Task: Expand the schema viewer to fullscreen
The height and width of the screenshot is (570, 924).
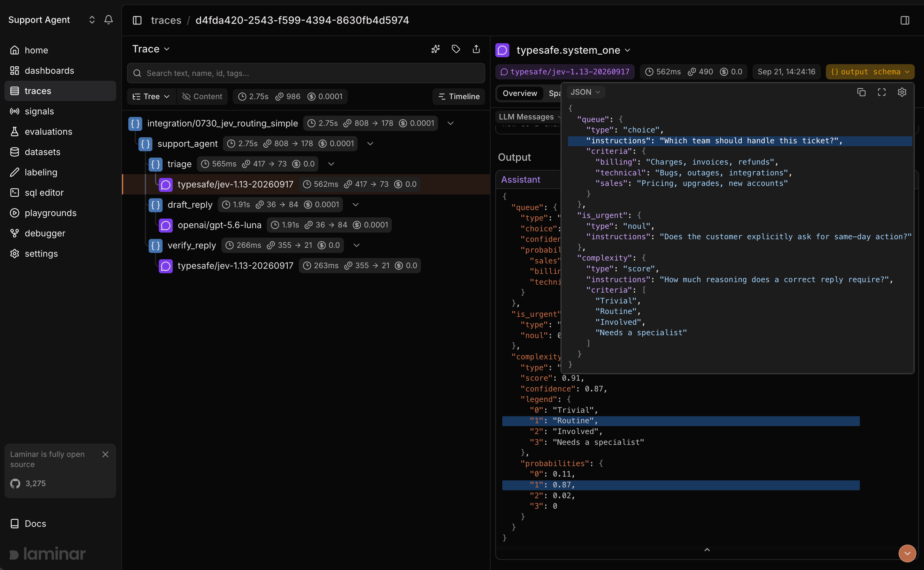Action: tap(882, 92)
